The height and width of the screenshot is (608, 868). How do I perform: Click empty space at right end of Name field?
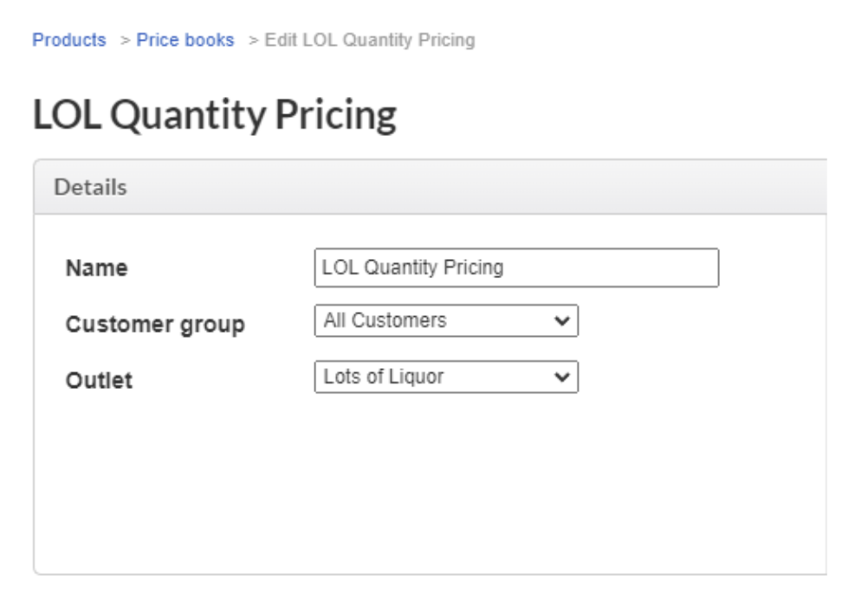click(658, 268)
